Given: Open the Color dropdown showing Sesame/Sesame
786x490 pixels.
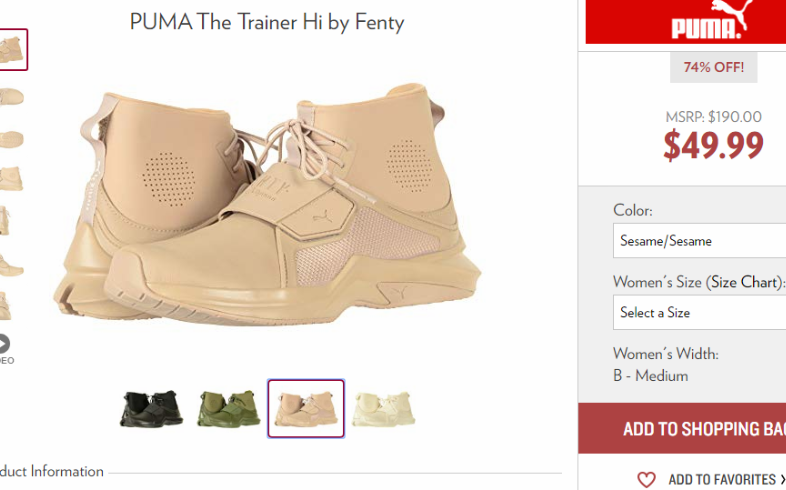Looking at the screenshot, I should tap(699, 241).
